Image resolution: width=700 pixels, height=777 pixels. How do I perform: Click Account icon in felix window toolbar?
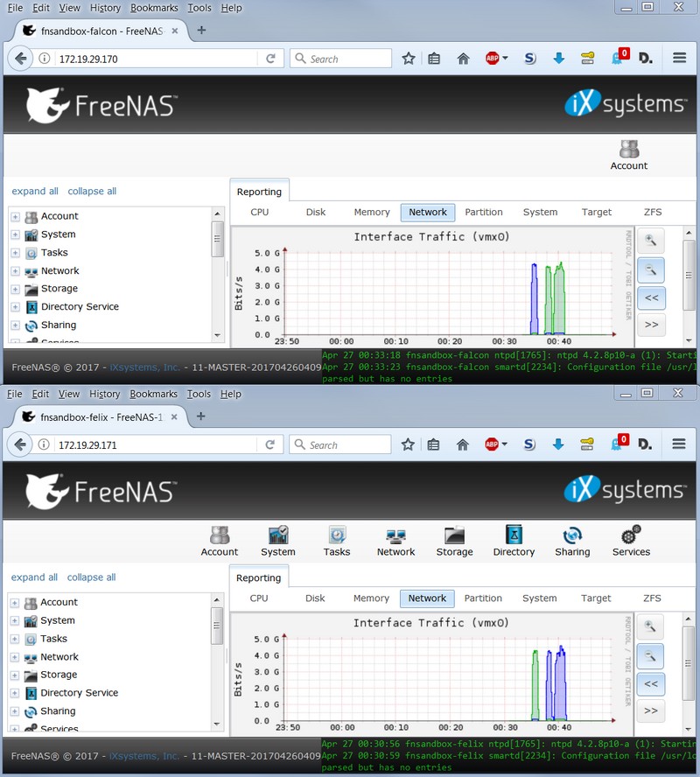coord(220,541)
